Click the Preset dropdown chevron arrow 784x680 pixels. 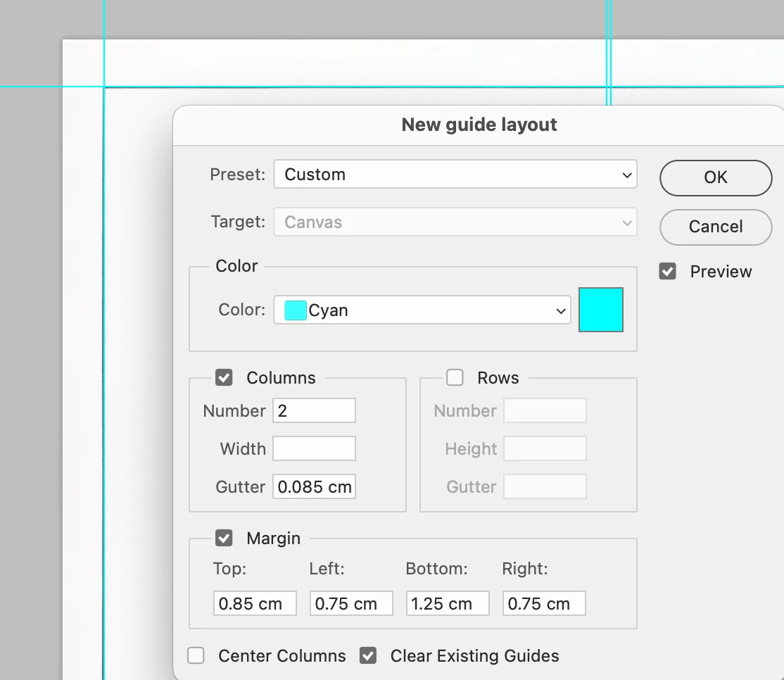627,175
